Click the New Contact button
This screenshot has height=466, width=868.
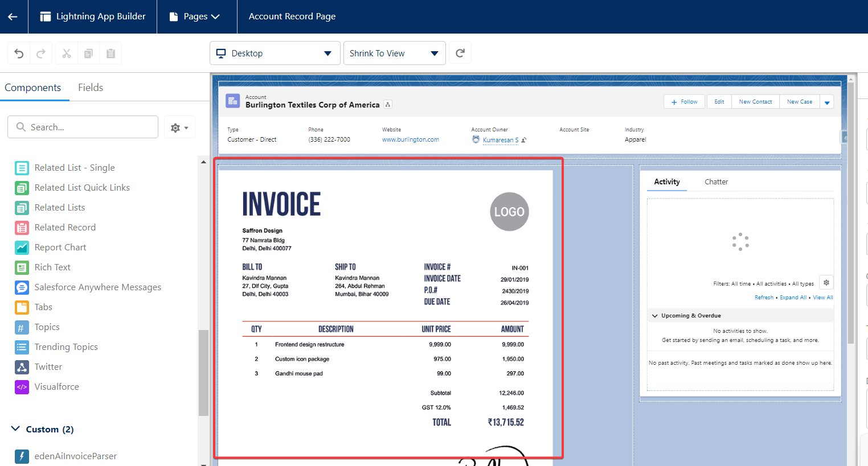point(755,102)
